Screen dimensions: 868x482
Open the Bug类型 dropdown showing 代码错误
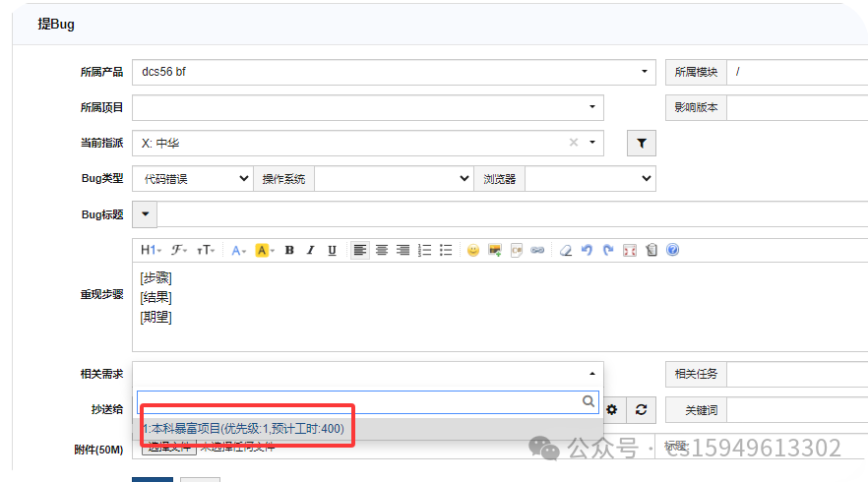193,179
